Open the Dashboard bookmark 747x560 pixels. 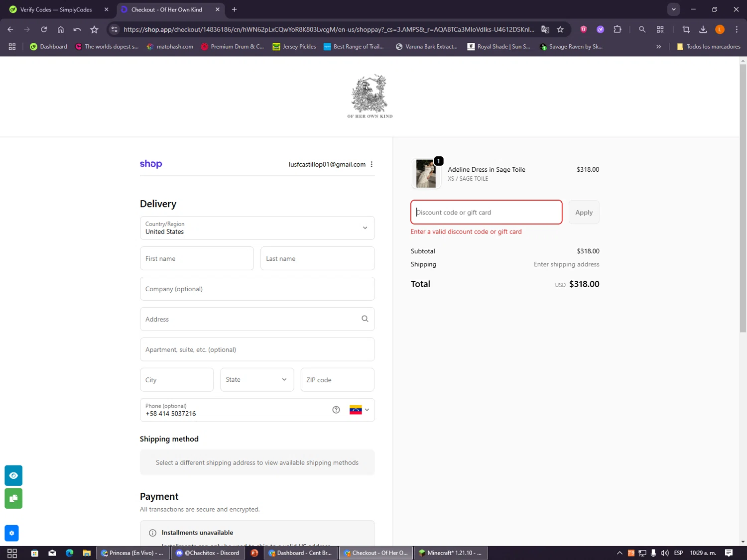click(x=48, y=46)
